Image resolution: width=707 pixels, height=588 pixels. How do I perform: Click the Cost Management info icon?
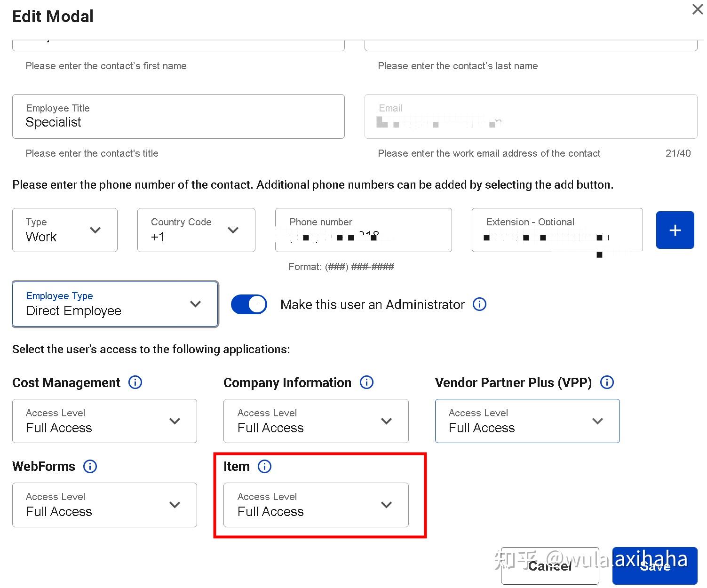tap(135, 382)
